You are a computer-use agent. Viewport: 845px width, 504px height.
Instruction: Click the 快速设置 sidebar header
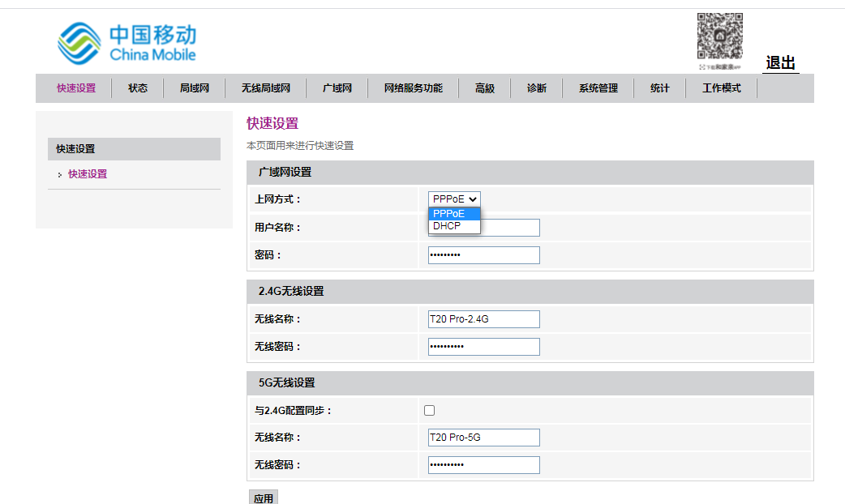click(134, 148)
